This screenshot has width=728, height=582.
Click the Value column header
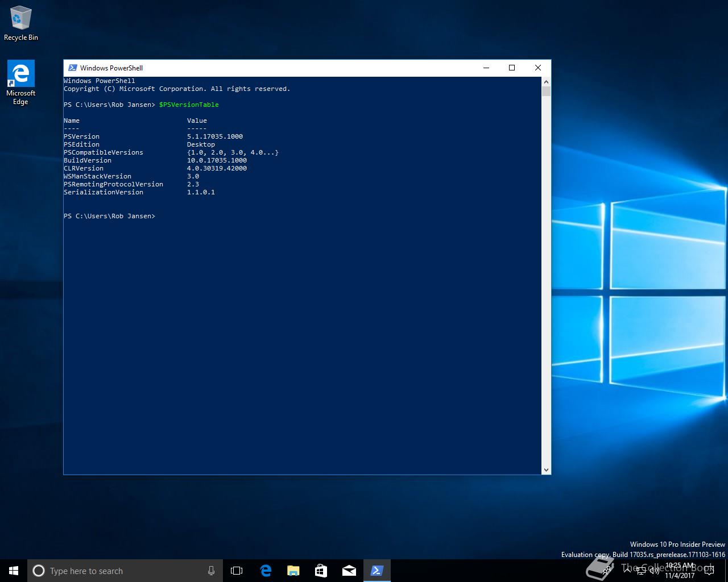[x=197, y=120]
